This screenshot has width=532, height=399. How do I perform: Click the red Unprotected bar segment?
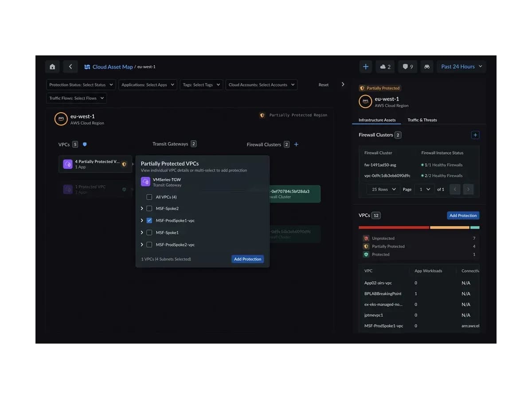pyautogui.click(x=394, y=227)
